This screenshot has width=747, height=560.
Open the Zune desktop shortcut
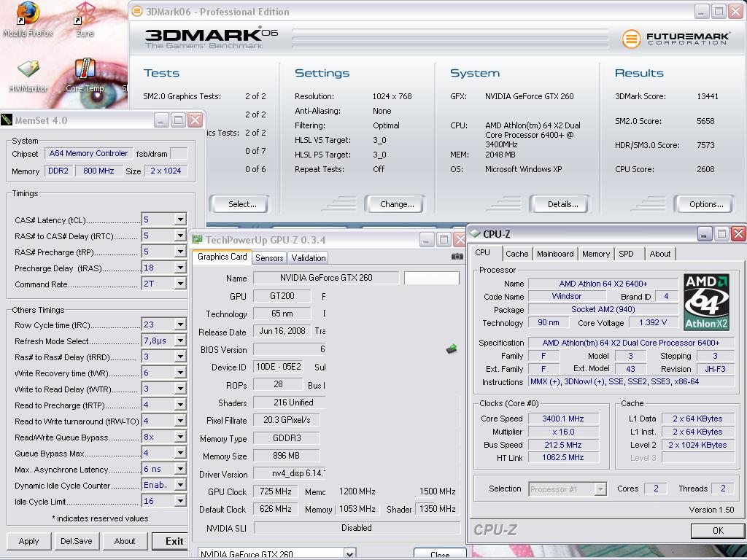tap(85, 20)
